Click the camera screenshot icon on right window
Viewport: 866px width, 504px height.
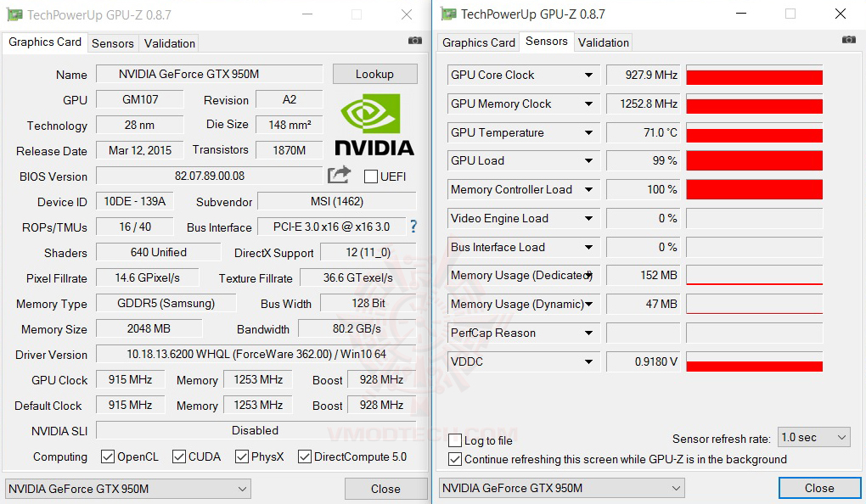point(849,40)
